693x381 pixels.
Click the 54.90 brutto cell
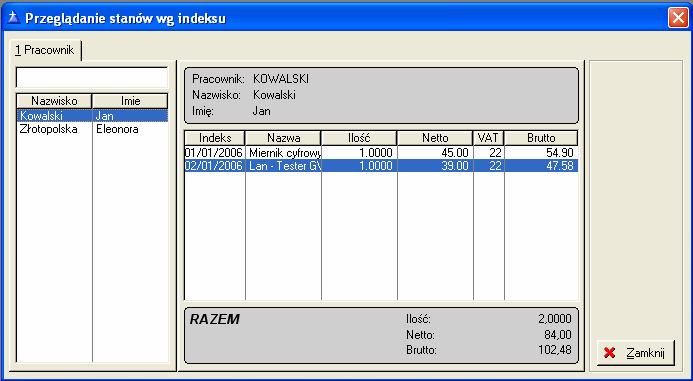tap(560, 153)
